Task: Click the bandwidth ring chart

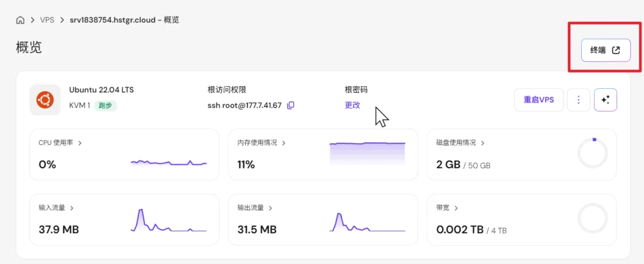Action: pyautogui.click(x=592, y=218)
